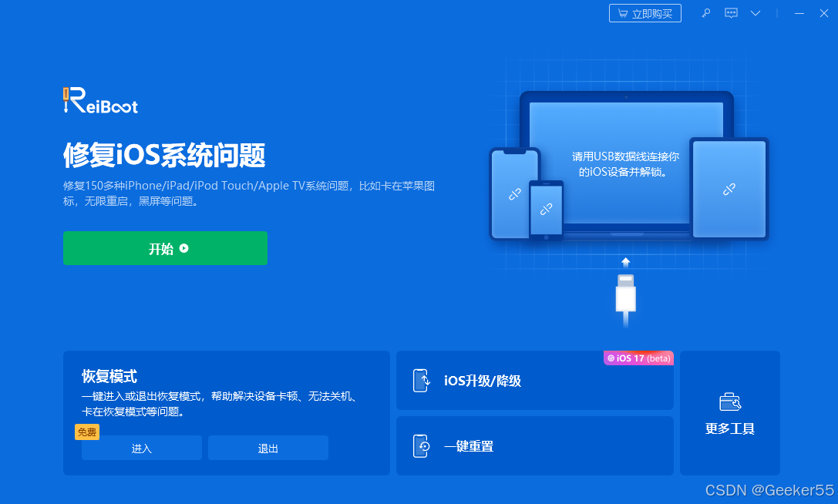
Task: Click 退出 to exit recovery mode
Action: click(268, 448)
